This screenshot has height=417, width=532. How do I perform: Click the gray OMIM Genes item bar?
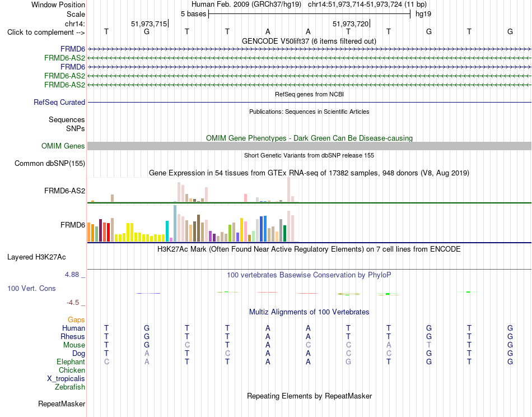[309, 146]
